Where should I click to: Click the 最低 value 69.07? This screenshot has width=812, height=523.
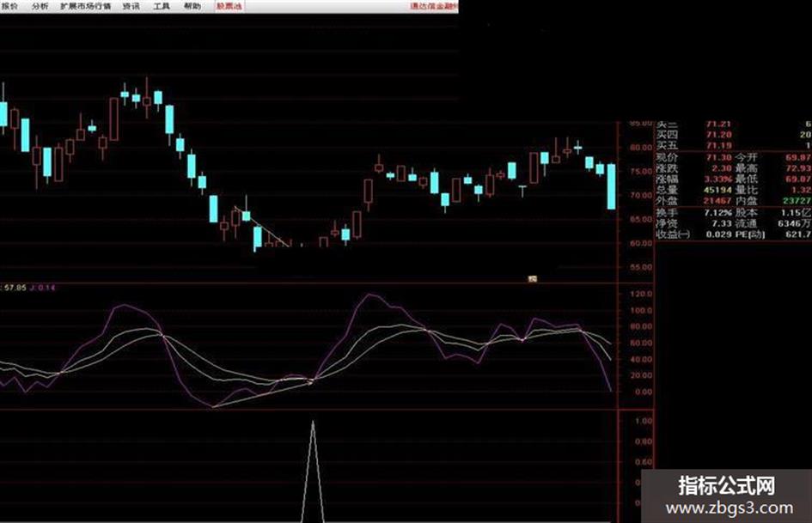(798, 179)
